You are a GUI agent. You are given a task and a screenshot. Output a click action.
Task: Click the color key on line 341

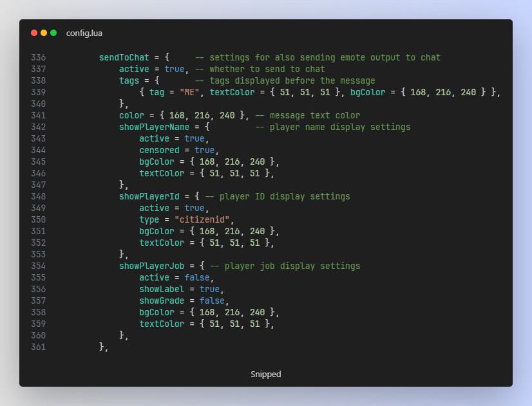(x=131, y=115)
